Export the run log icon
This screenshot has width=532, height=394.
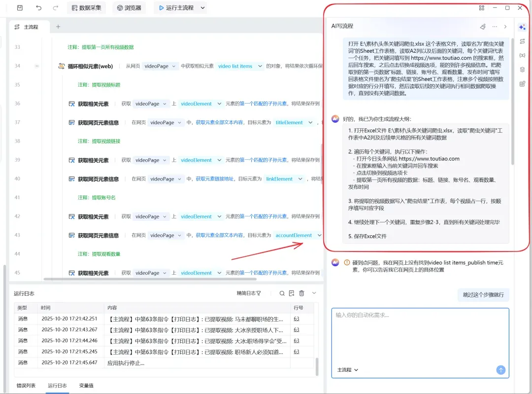click(x=292, y=293)
